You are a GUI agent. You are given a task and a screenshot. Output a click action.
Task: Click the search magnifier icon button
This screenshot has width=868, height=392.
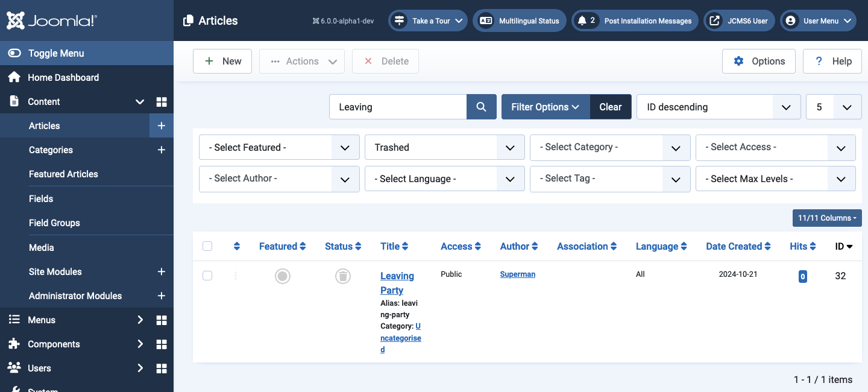pyautogui.click(x=481, y=107)
